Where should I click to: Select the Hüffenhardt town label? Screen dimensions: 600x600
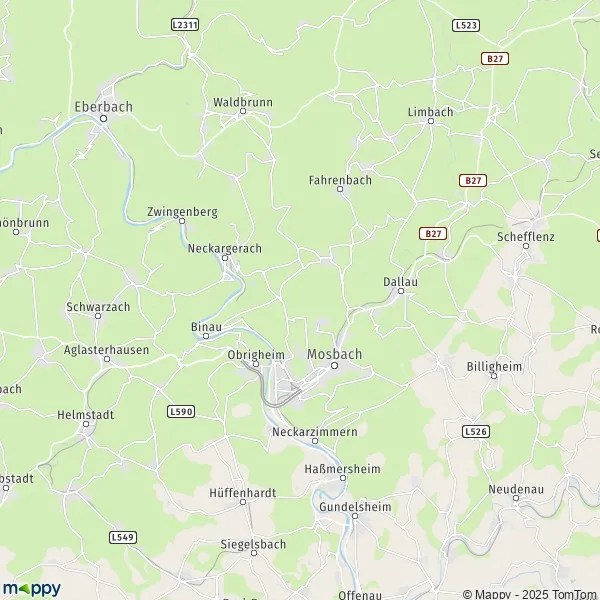pos(243,493)
